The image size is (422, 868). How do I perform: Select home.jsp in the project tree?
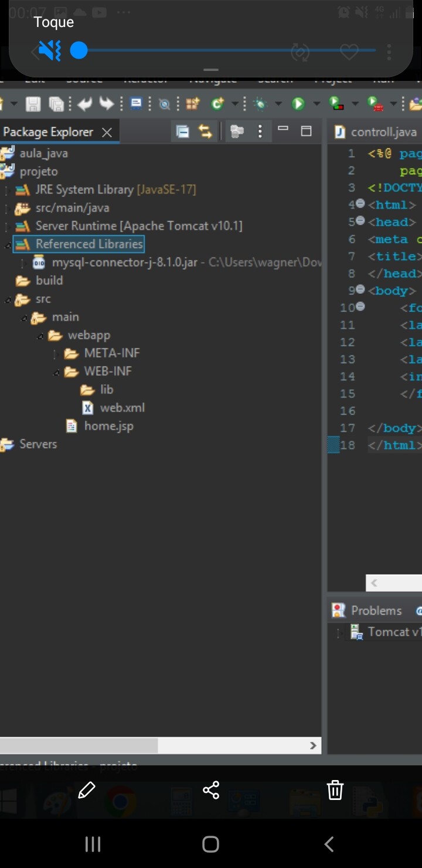tap(108, 426)
